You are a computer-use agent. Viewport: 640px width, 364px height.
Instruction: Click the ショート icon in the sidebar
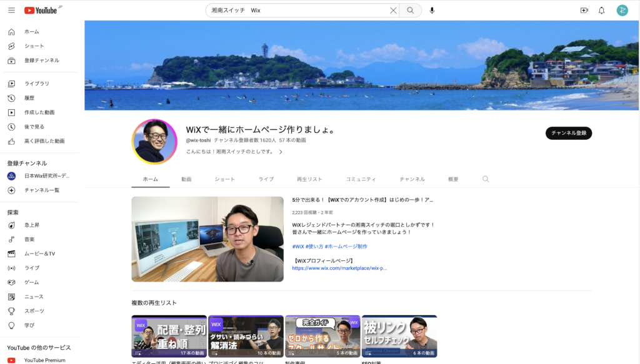click(x=11, y=46)
